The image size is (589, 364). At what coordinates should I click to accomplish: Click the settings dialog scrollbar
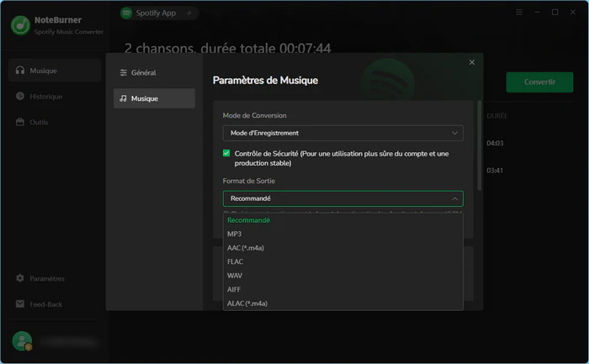[480, 145]
